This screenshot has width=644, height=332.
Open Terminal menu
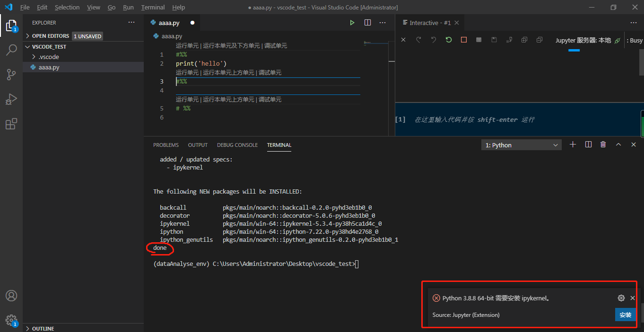153,7
